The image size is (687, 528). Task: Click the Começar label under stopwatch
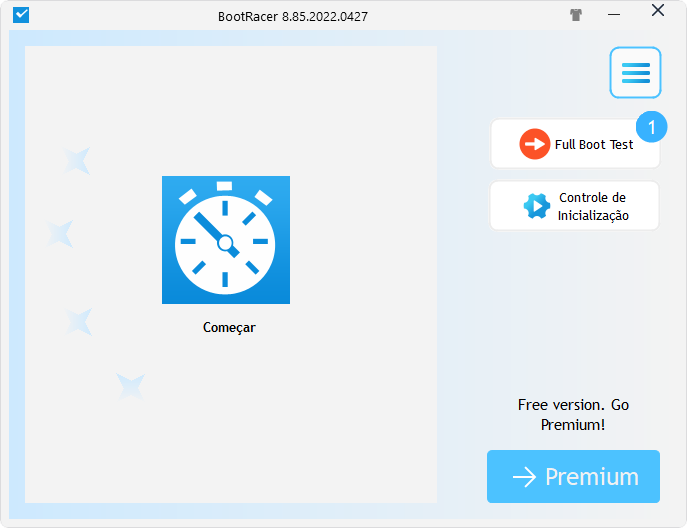pos(229,328)
